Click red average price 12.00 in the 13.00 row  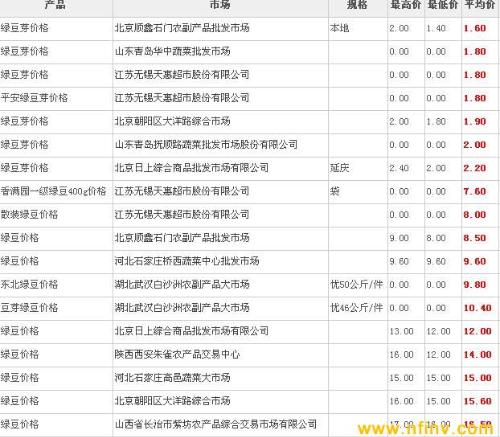[x=477, y=332]
